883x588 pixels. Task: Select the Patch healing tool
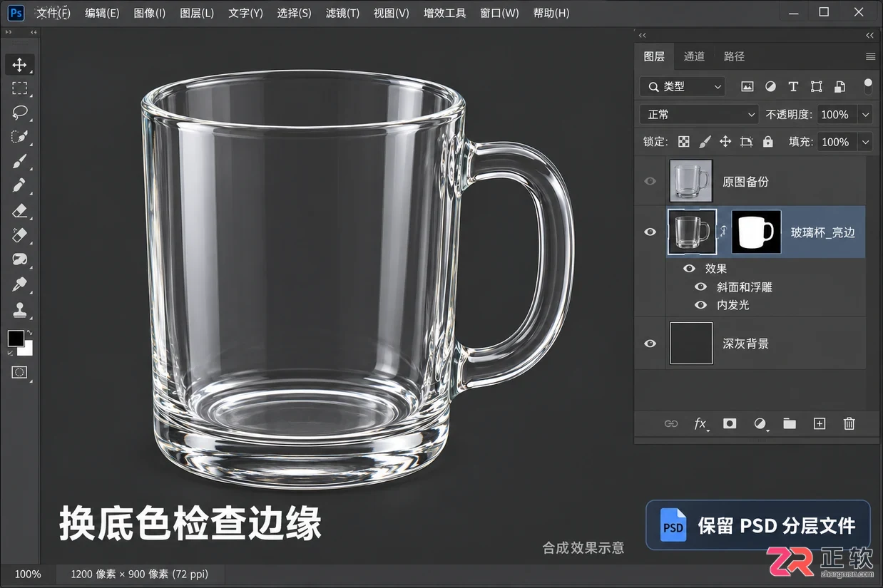tap(19, 259)
